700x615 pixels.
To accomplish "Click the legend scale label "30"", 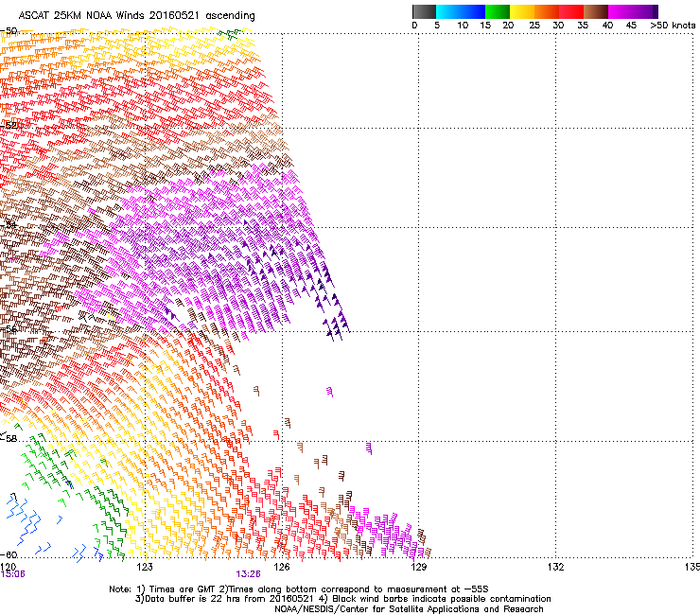I will click(558, 26).
